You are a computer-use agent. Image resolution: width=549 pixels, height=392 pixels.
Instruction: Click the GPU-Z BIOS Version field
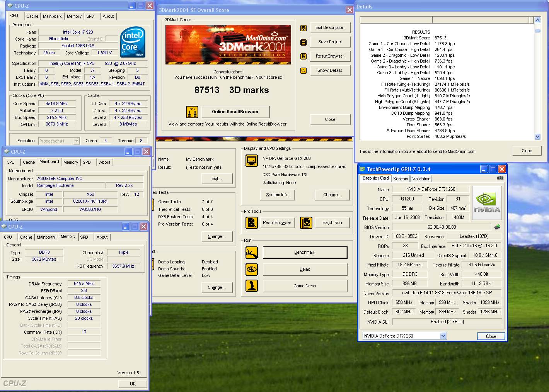coord(442,227)
